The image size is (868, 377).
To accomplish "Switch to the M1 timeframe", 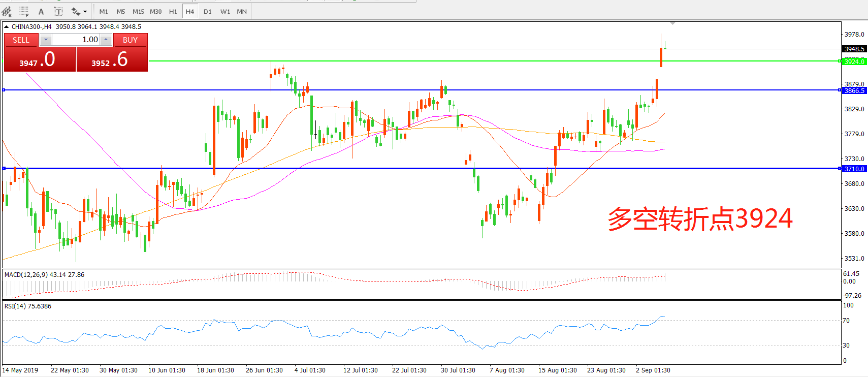I will (104, 11).
